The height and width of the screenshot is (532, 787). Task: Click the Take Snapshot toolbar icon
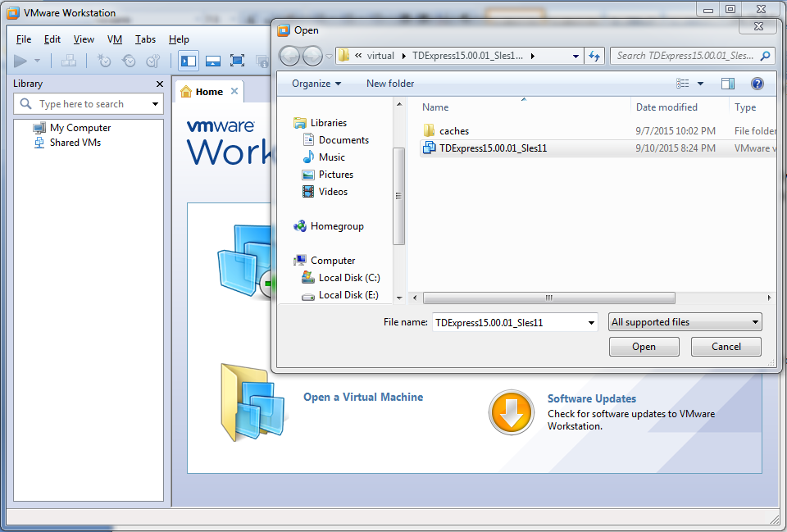click(x=104, y=61)
